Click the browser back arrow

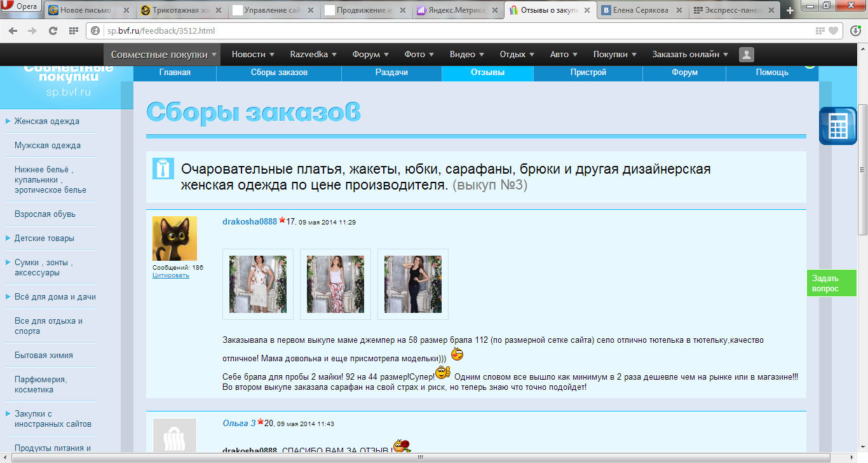coord(13,31)
